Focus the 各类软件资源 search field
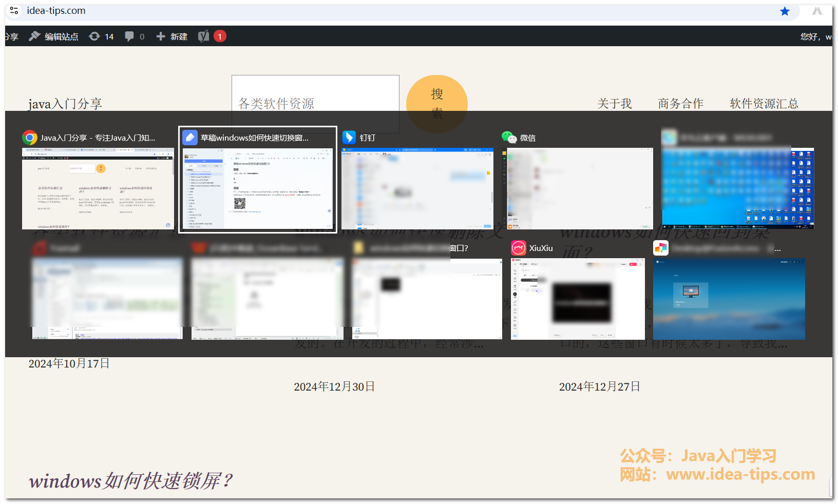Image resolution: width=838 pixels, height=504 pixels. tap(315, 104)
